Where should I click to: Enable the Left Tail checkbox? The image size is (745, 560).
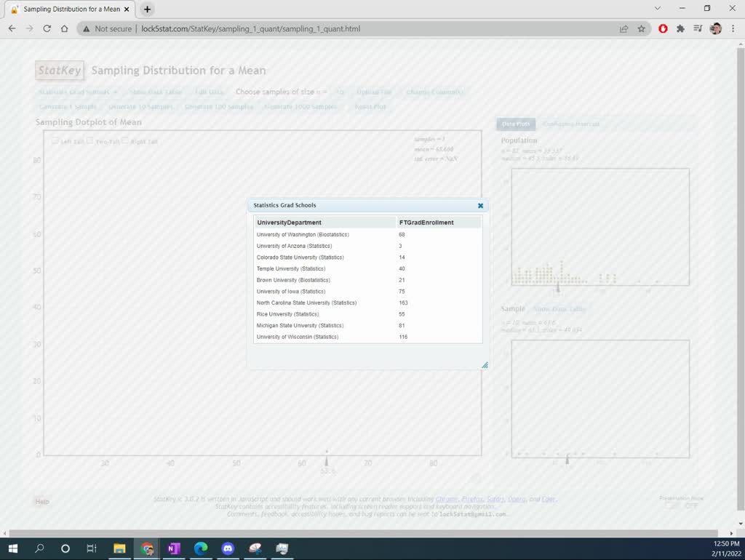(x=55, y=140)
